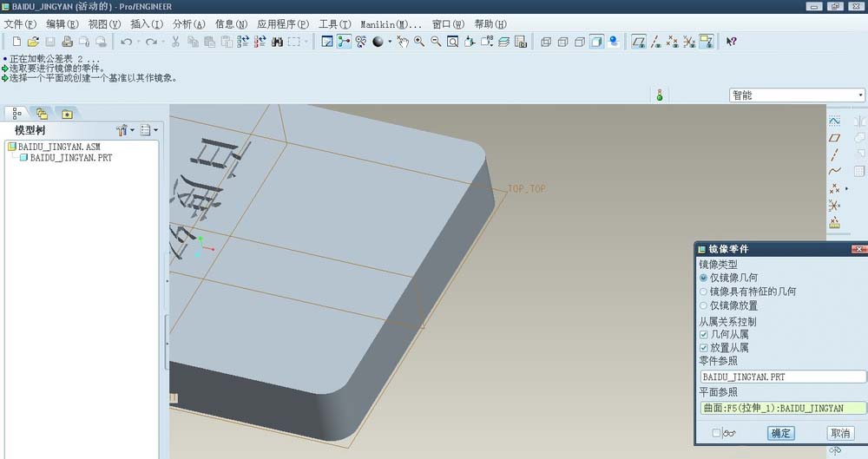The width and height of the screenshot is (868, 459).
Task: Click the 平面参照 reference field
Action: tap(783, 408)
